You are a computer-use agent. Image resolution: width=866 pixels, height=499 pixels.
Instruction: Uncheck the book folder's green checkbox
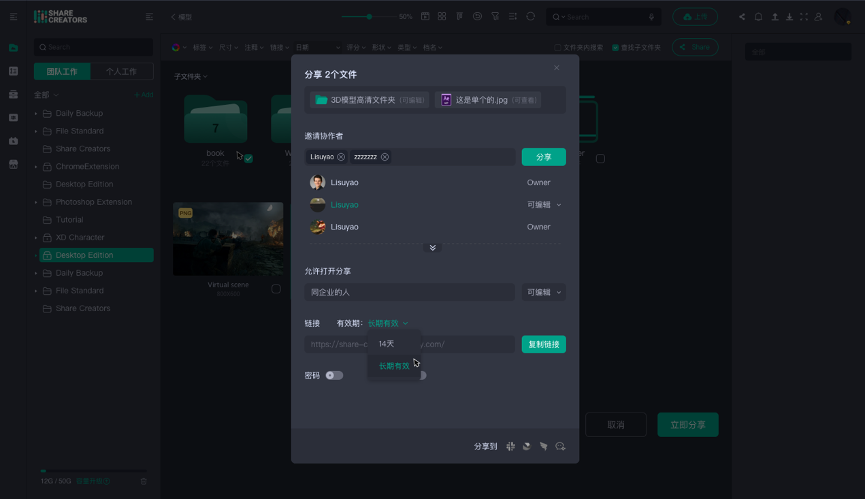click(249, 158)
